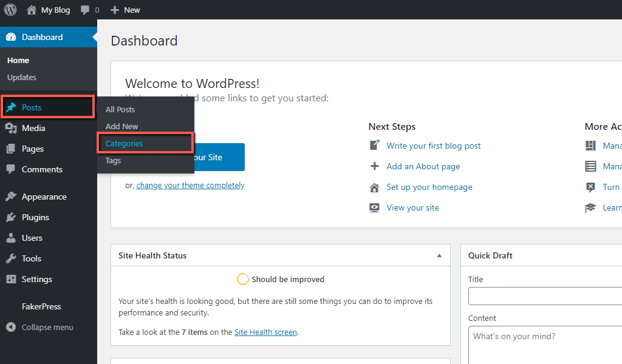Viewport: 622px width, 364px height.
Task: Click the Next Steps heading
Action: click(x=392, y=127)
